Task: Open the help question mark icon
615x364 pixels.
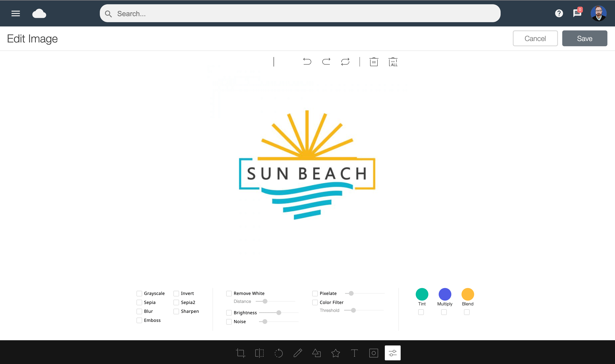Action: click(x=559, y=13)
